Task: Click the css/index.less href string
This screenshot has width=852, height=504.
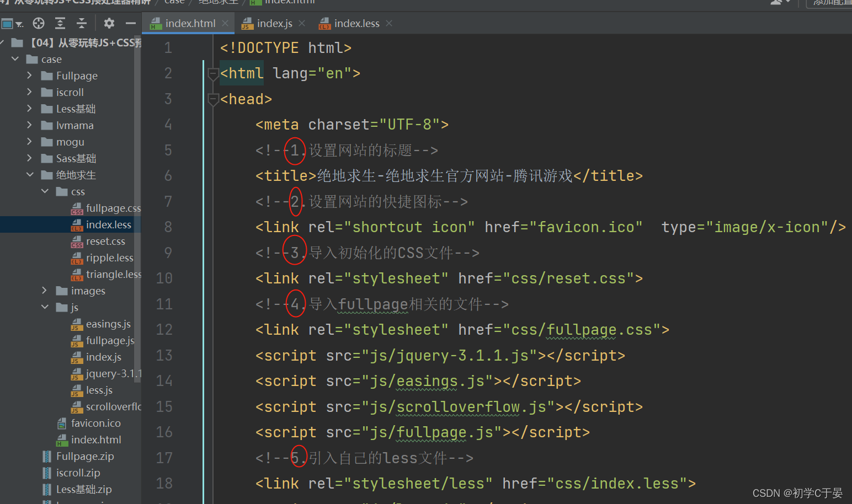Action: tap(617, 484)
